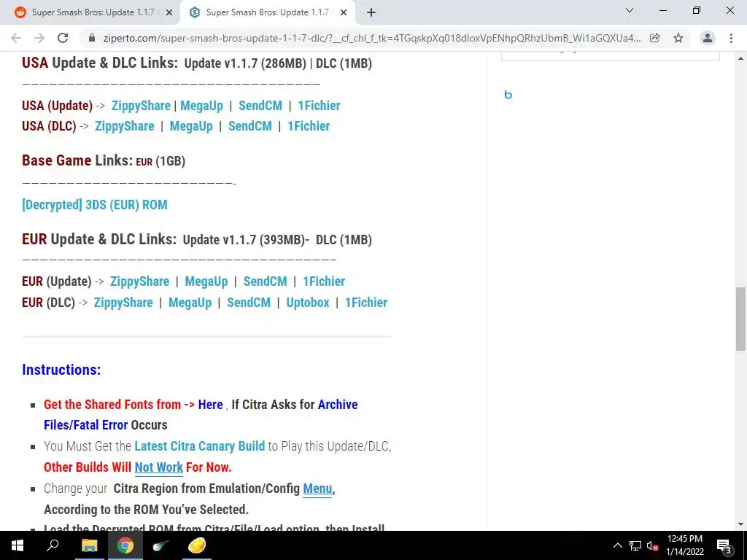Click the muted volume tray icon
The height and width of the screenshot is (560, 747).
pyautogui.click(x=653, y=545)
